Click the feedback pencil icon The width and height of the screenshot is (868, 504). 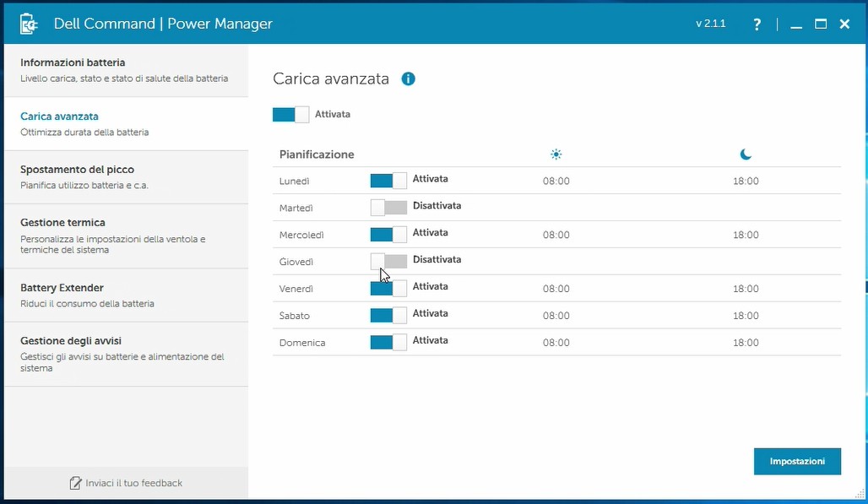(x=75, y=483)
